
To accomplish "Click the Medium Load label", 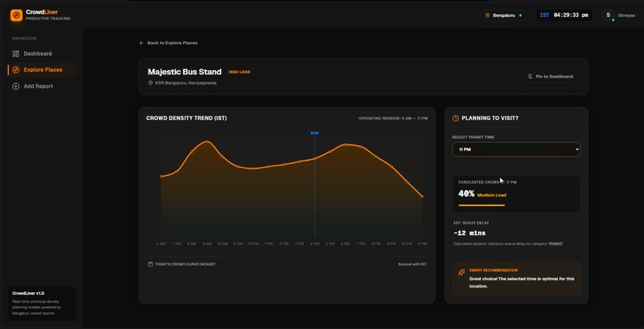I will click(491, 196).
